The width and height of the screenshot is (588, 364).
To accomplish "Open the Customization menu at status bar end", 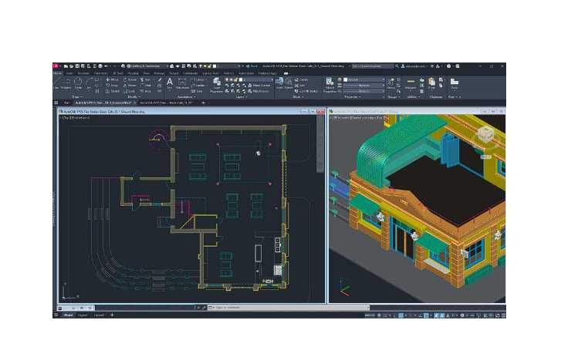I will (x=504, y=315).
